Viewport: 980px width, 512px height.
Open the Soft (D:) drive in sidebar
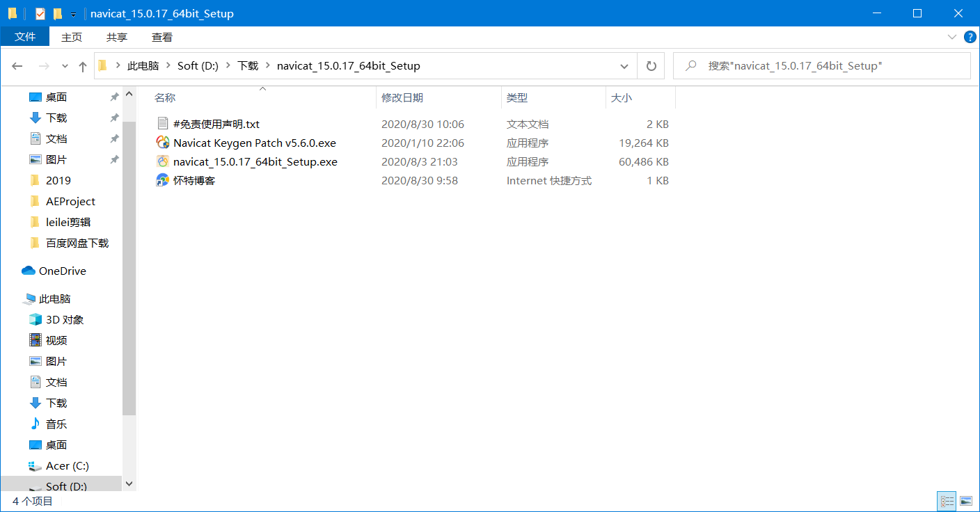pyautogui.click(x=66, y=486)
